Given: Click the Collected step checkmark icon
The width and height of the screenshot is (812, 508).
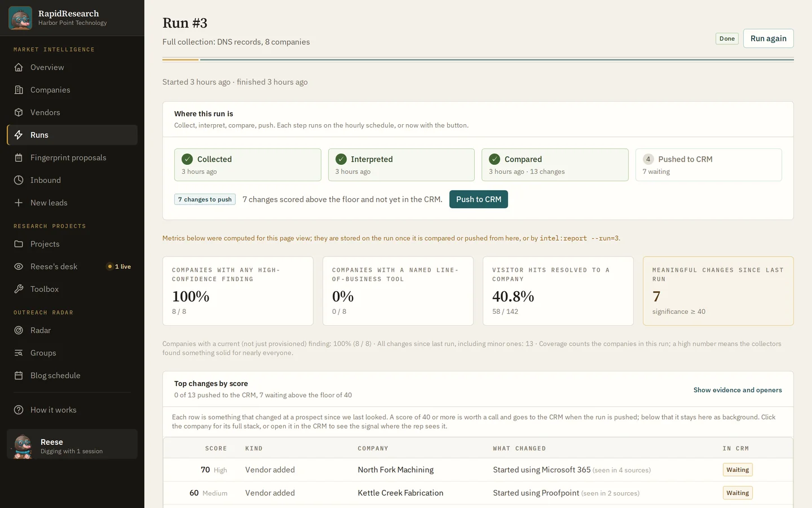Looking at the screenshot, I should 187,159.
